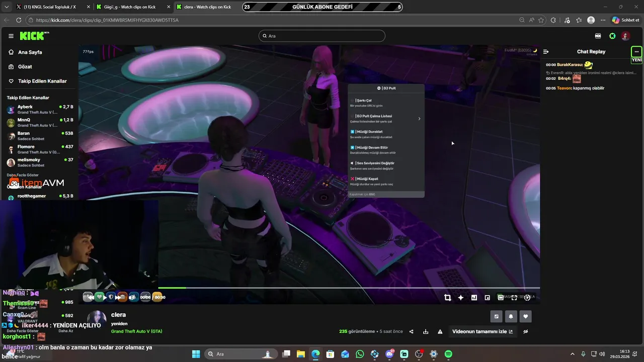644x362 pixels.
Task: Open Discord from taskbar
Action: (x=389, y=354)
